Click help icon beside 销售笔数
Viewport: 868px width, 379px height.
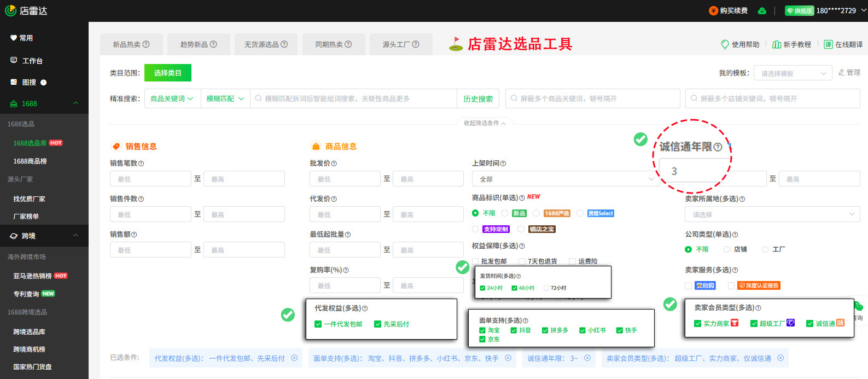[141, 164]
